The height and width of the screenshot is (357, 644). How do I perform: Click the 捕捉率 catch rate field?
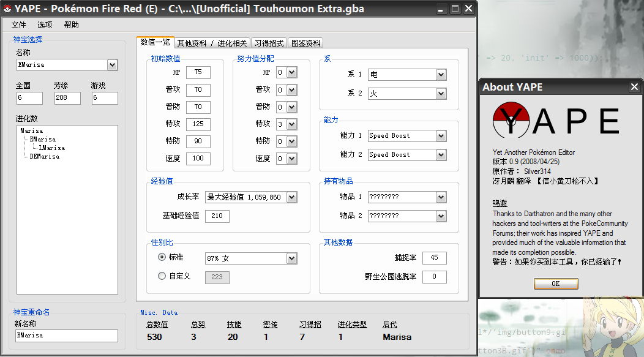coord(434,258)
